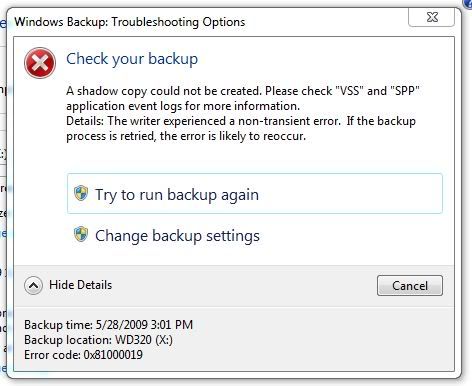Click the Backup location WD320 (X:) line
This screenshot has height=386, width=472.
click(x=98, y=340)
